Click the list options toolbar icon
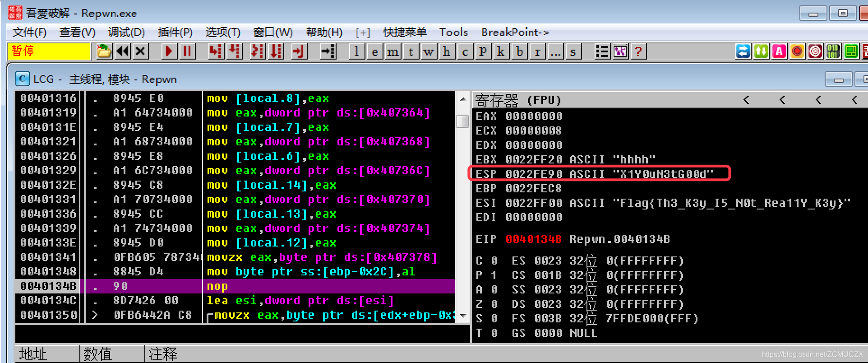The image size is (868, 363). 602,51
